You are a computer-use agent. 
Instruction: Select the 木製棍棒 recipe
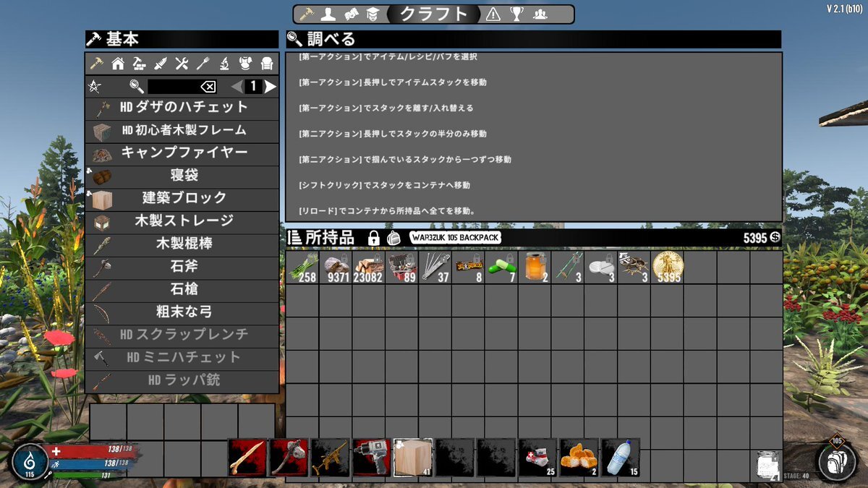pyautogui.click(x=182, y=244)
